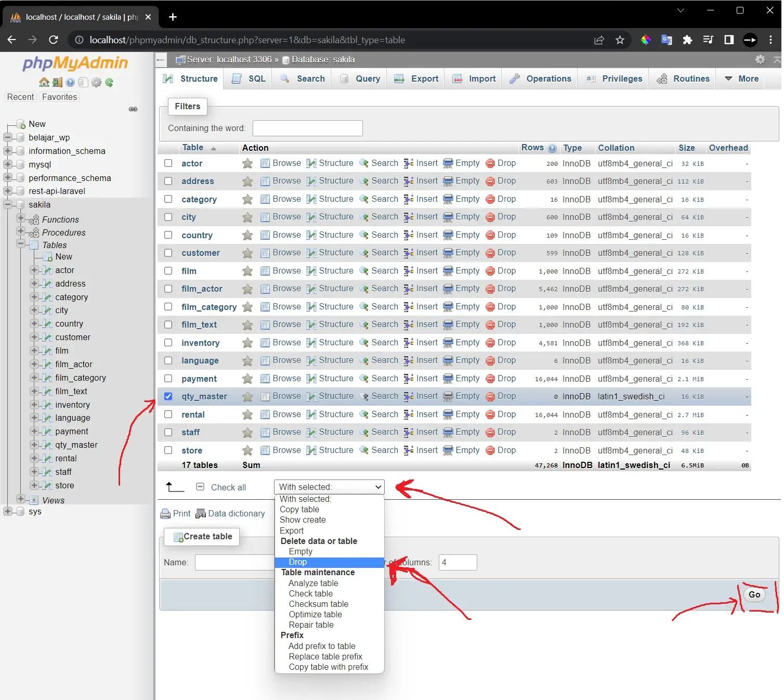Screen dimensions: 784x700
Task: Check the film_category table checkbox
Action: click(168, 307)
